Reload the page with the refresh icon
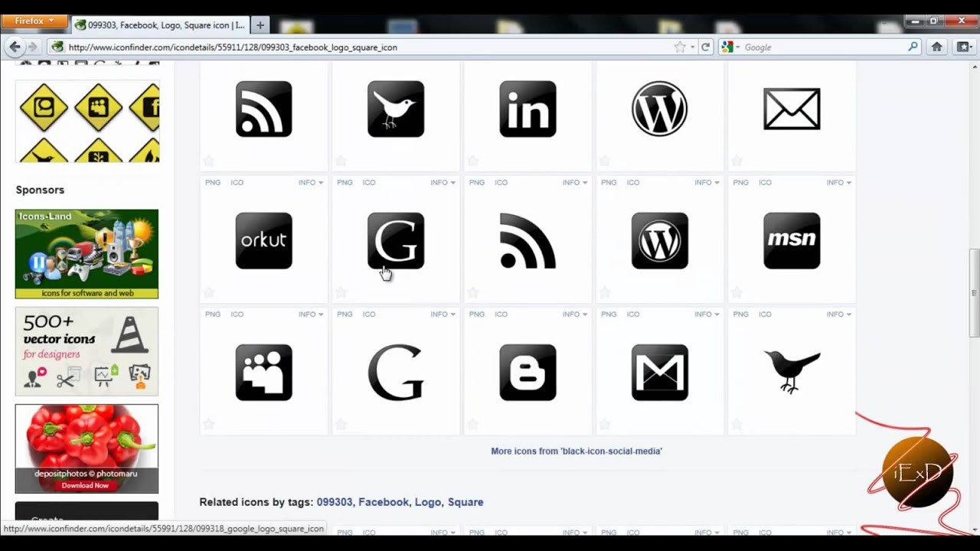 705,47
